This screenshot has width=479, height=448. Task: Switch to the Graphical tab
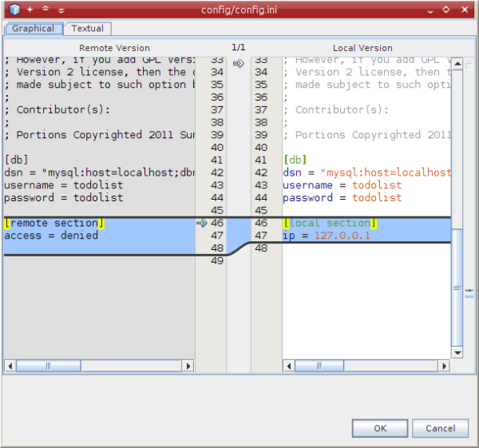pyautogui.click(x=34, y=29)
